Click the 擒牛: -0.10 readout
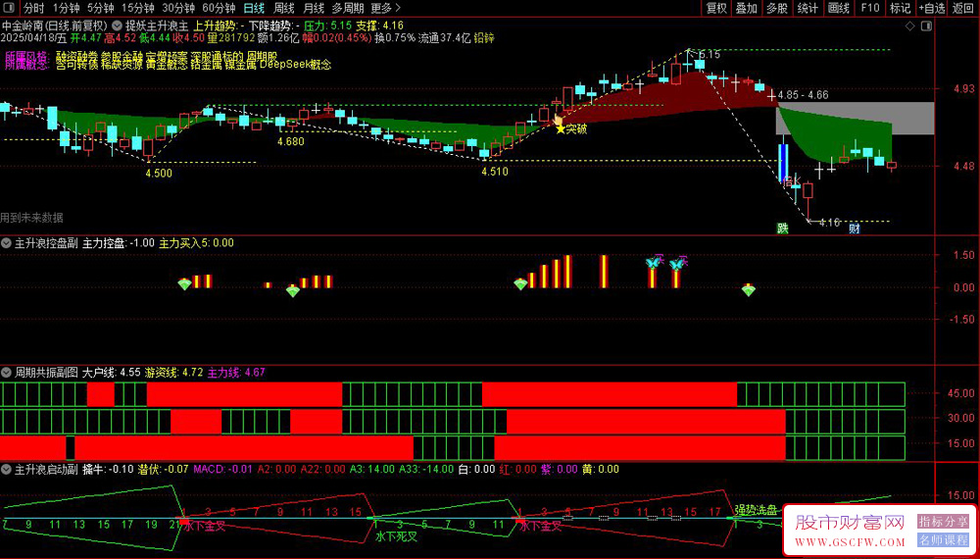 (x=108, y=469)
